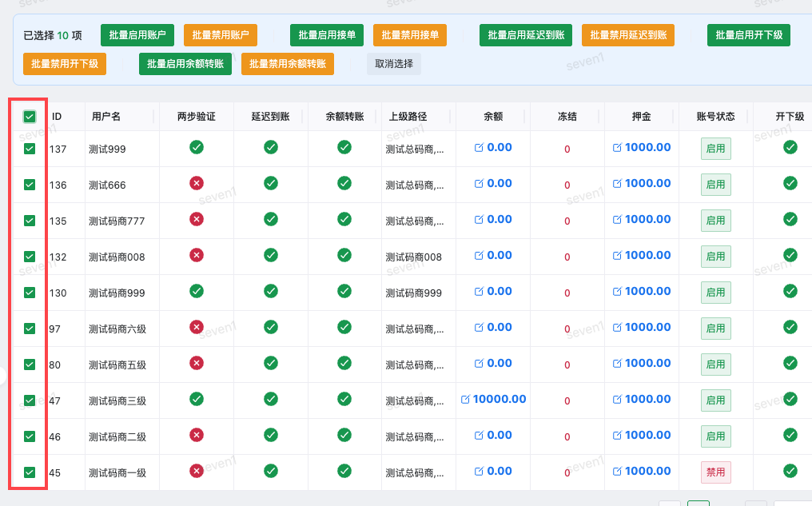Click 上级路径 text 测试码商999
The width and height of the screenshot is (812, 506).
click(x=414, y=293)
